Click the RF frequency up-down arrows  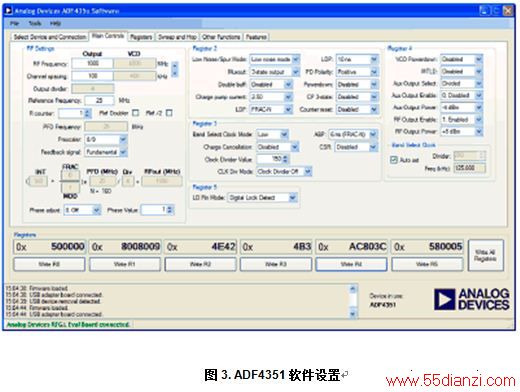coord(175,69)
